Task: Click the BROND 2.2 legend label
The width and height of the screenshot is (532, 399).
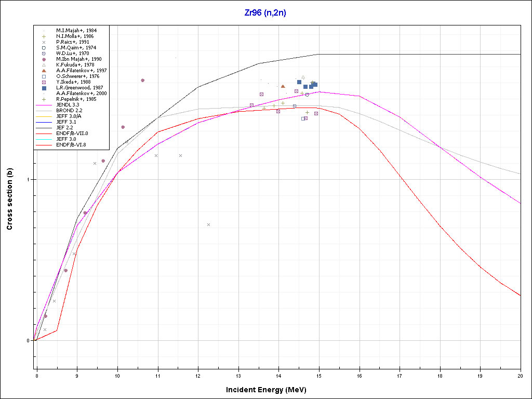Action: (69, 111)
